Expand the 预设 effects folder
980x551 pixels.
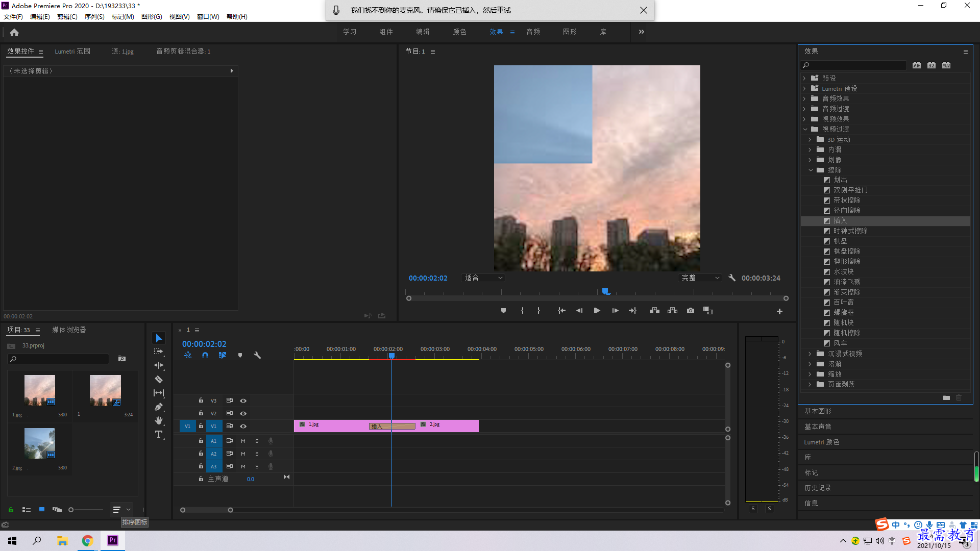point(805,78)
